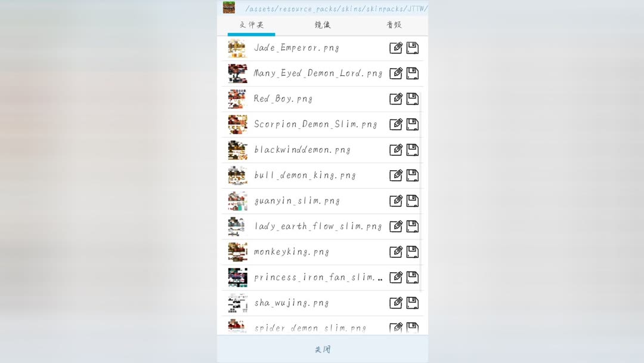
Task: Edit blackwinddemon.png via pencil icon
Action: coord(396,150)
